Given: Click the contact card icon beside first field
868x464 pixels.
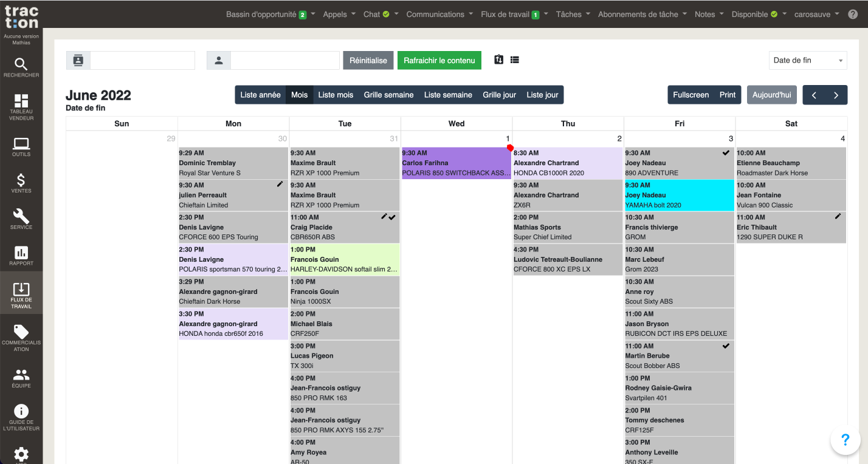Looking at the screenshot, I should pos(78,60).
